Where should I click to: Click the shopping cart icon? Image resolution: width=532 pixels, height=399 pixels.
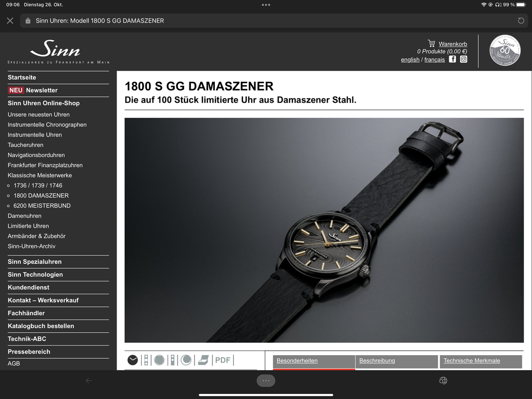(x=431, y=43)
